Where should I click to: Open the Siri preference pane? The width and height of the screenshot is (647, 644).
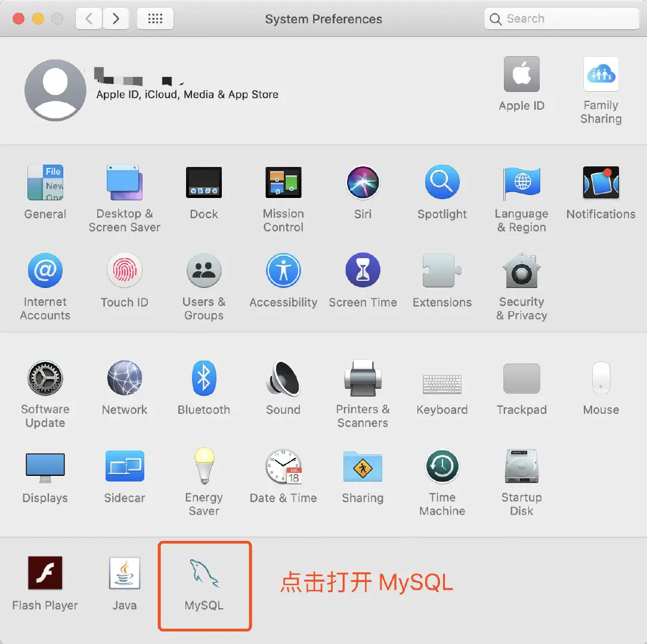pos(363,182)
